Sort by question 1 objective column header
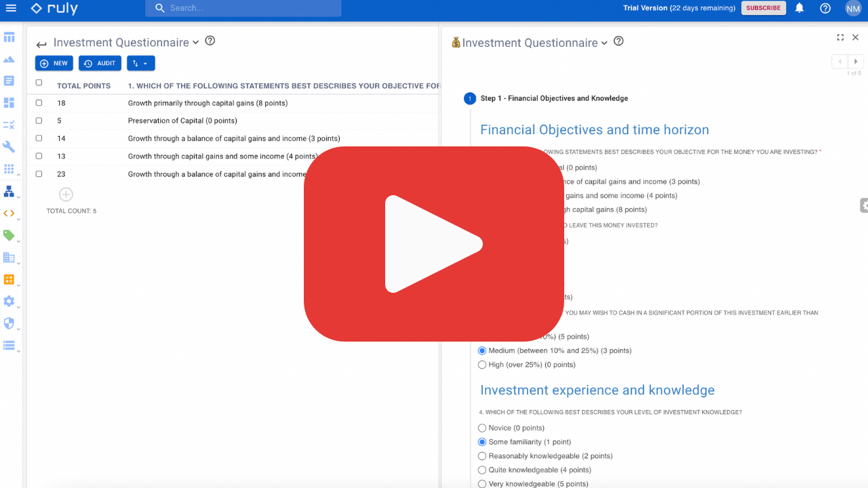 click(x=284, y=86)
